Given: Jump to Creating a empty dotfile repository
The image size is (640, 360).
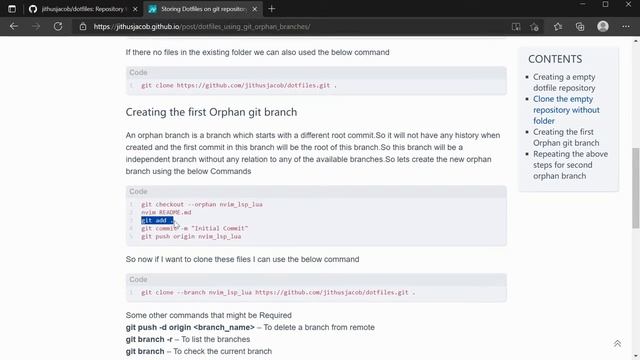Looking at the screenshot, I should [x=564, y=82].
